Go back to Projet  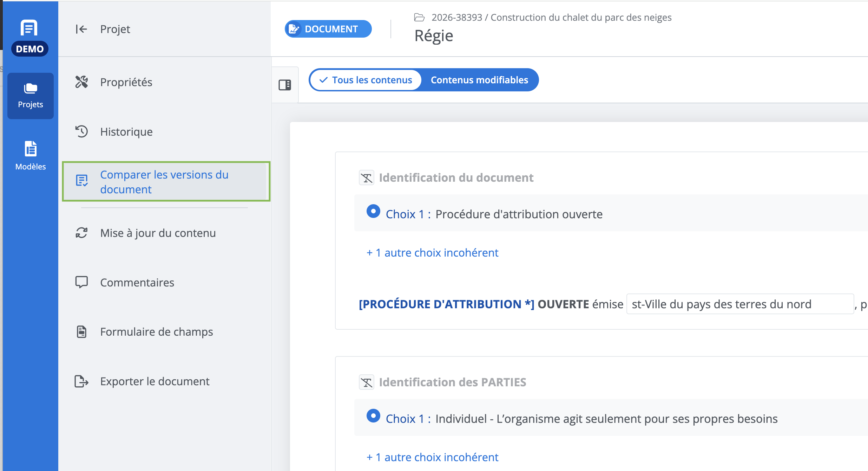(x=103, y=29)
